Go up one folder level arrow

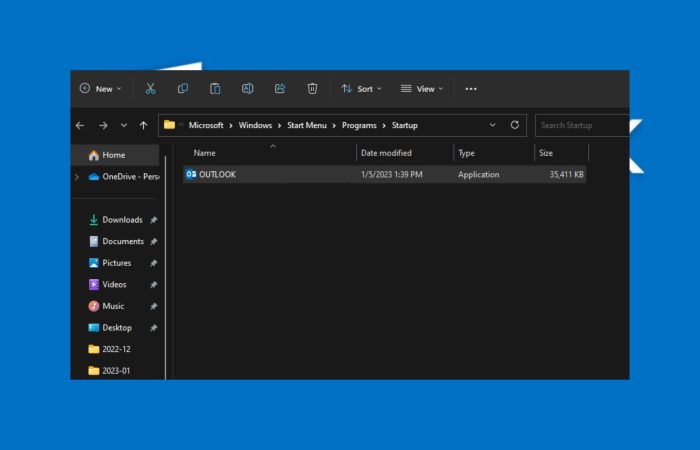[x=143, y=125]
